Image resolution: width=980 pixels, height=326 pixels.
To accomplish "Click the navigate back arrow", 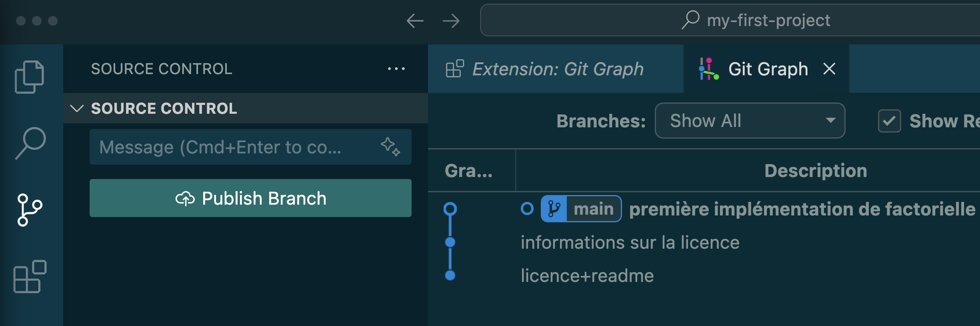I will point(415,21).
